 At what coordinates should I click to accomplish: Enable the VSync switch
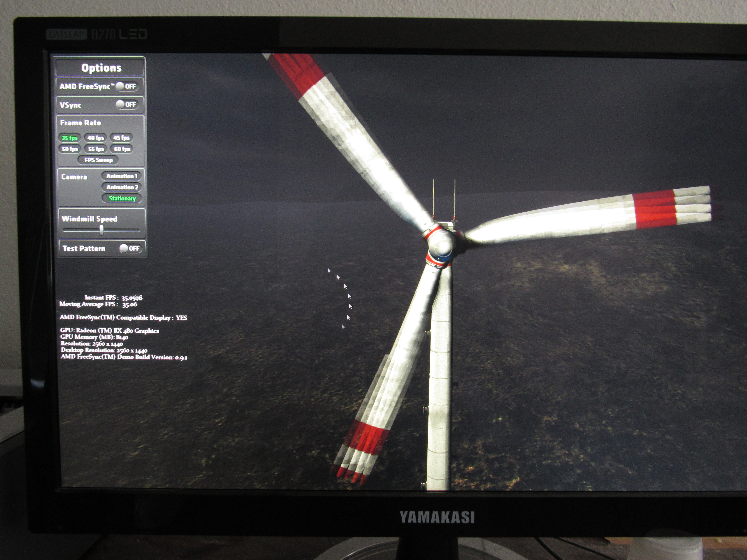(126, 105)
